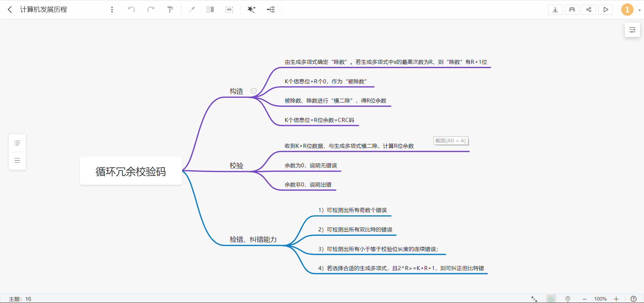The image size is (644, 303).
Task: Select node K个信息位+R个0 作为被除数
Action: (x=326, y=81)
